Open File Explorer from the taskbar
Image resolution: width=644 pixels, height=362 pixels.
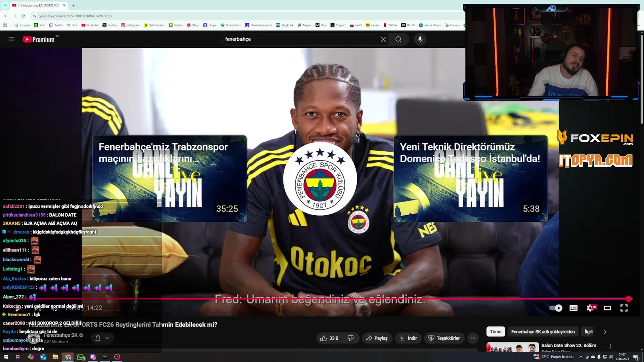click(55, 357)
